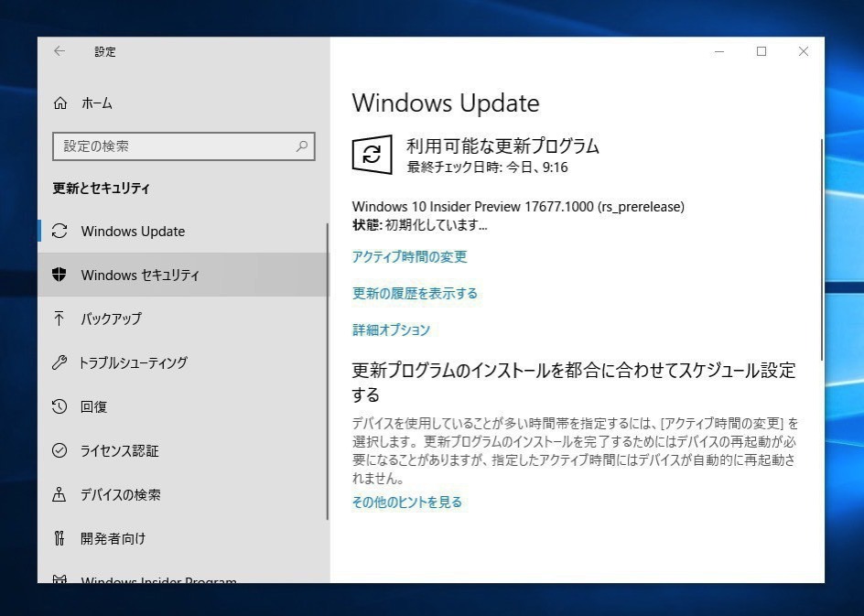Click the Home house icon
This screenshot has height=616, width=864.
pos(60,103)
